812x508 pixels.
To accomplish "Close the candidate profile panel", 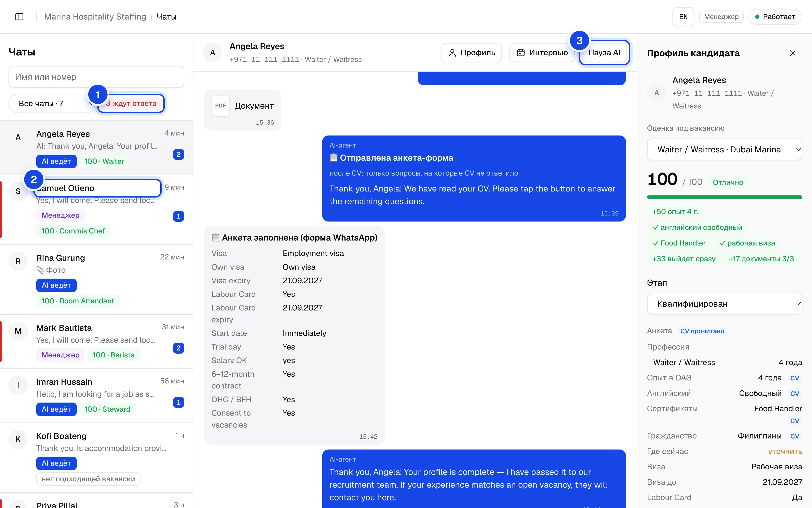I will pyautogui.click(x=793, y=53).
